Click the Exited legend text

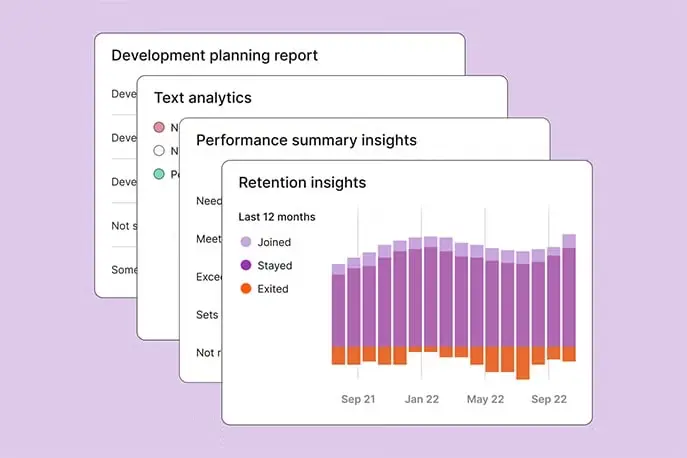coord(272,289)
